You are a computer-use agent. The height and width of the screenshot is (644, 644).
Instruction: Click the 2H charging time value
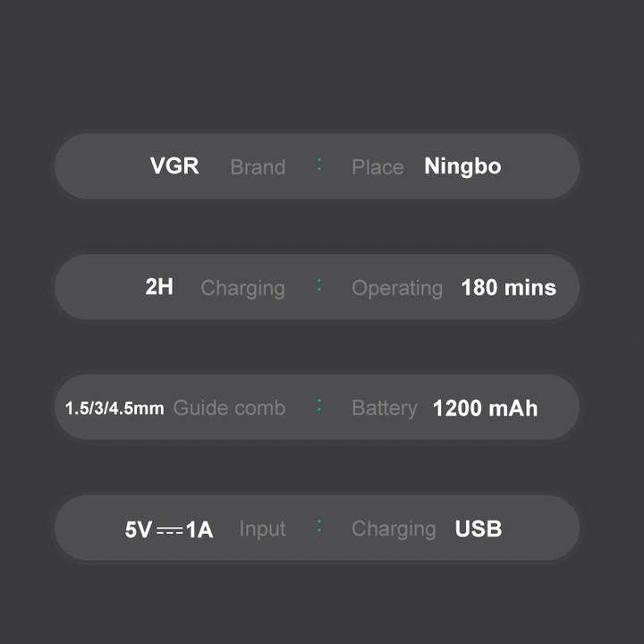(159, 287)
